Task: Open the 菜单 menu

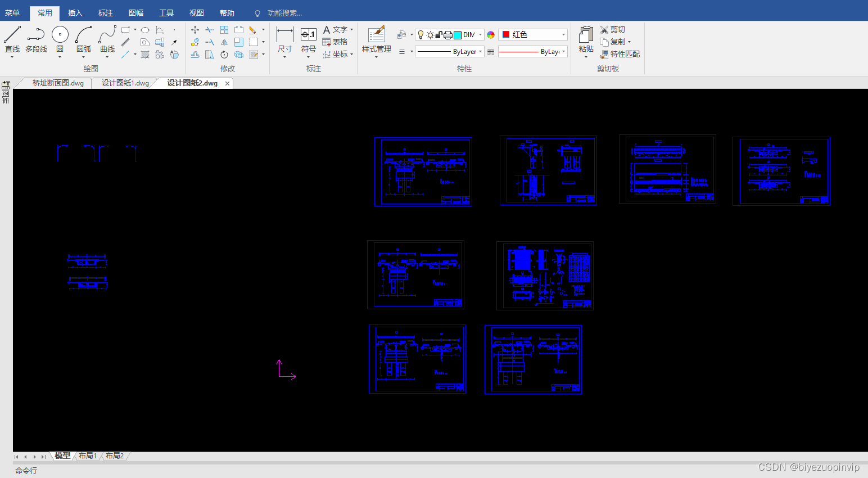Action: (12, 13)
